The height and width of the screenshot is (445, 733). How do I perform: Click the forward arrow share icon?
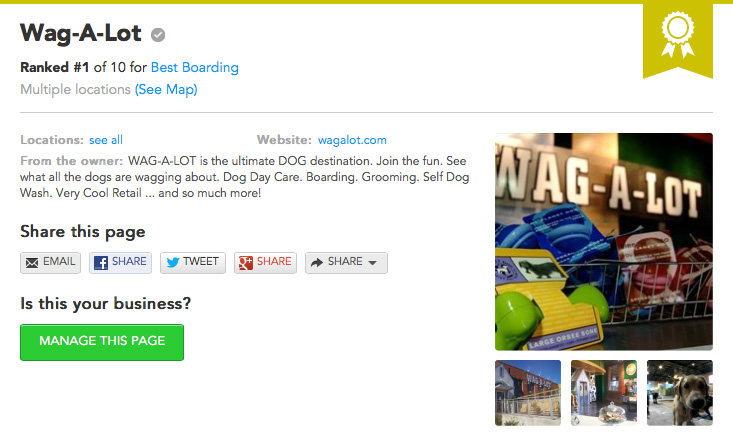coord(317,263)
